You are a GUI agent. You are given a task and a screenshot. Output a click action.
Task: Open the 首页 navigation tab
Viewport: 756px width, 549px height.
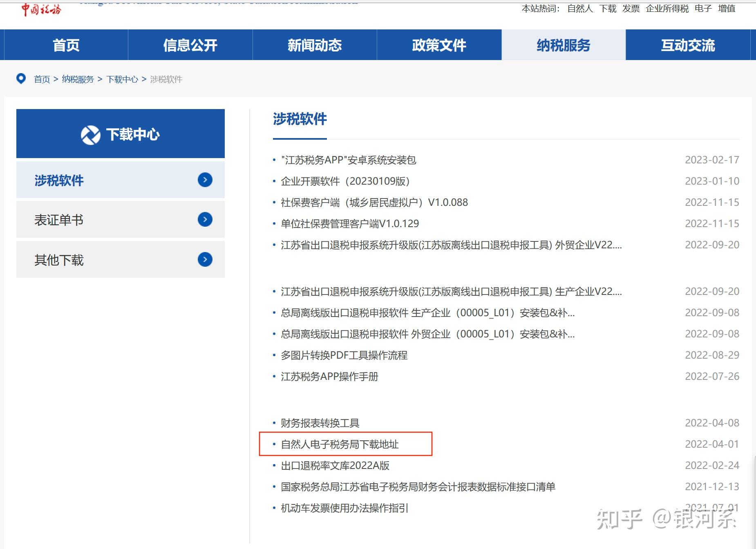pos(66,45)
